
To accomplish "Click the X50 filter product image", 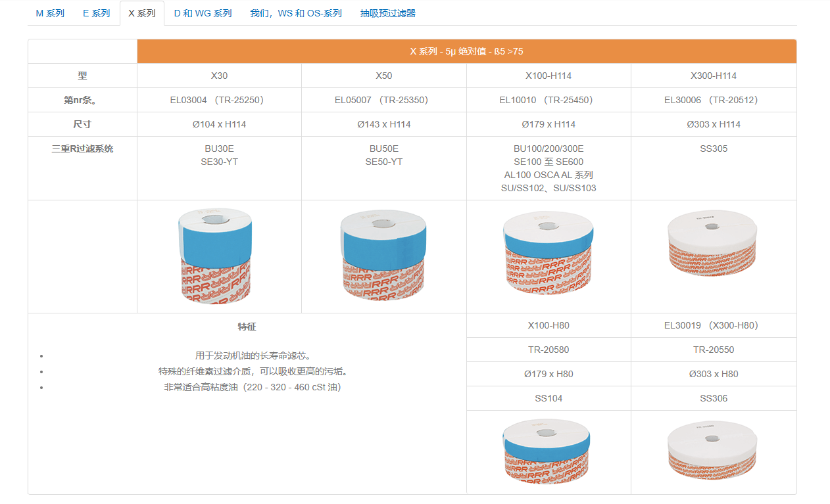I will pyautogui.click(x=383, y=256).
